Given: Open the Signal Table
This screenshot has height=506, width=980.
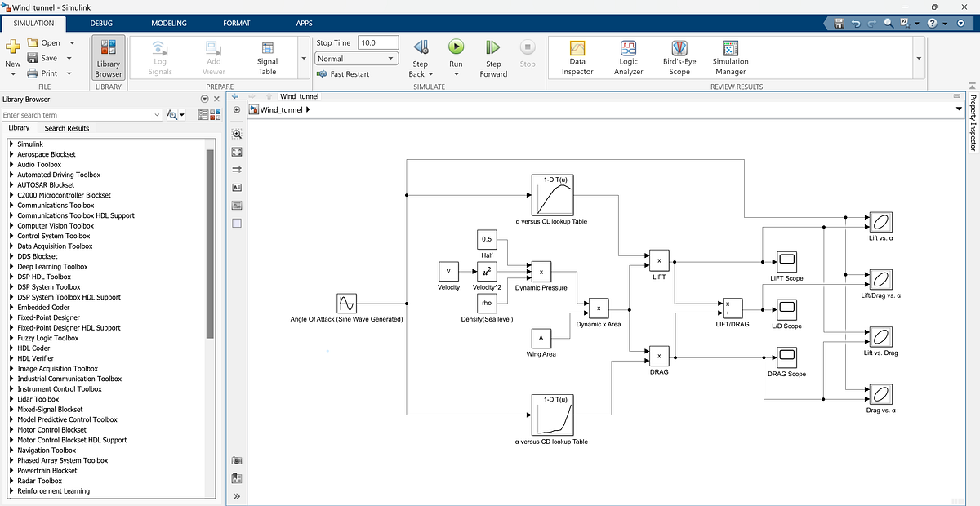Looking at the screenshot, I should (x=267, y=57).
